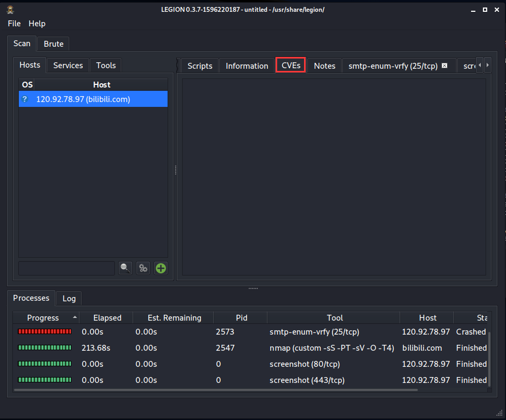Switch to the Brute tab
The image size is (506, 420).
point(54,44)
